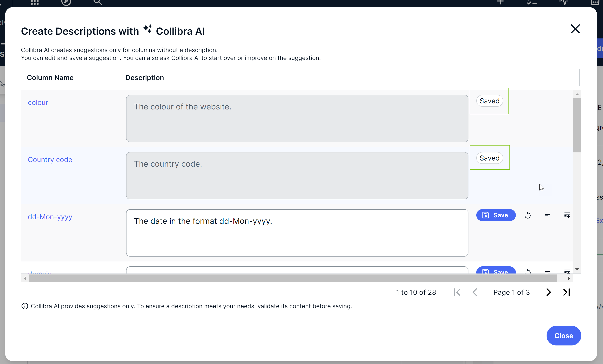Navigate to previous page using back arrow

[x=474, y=292]
